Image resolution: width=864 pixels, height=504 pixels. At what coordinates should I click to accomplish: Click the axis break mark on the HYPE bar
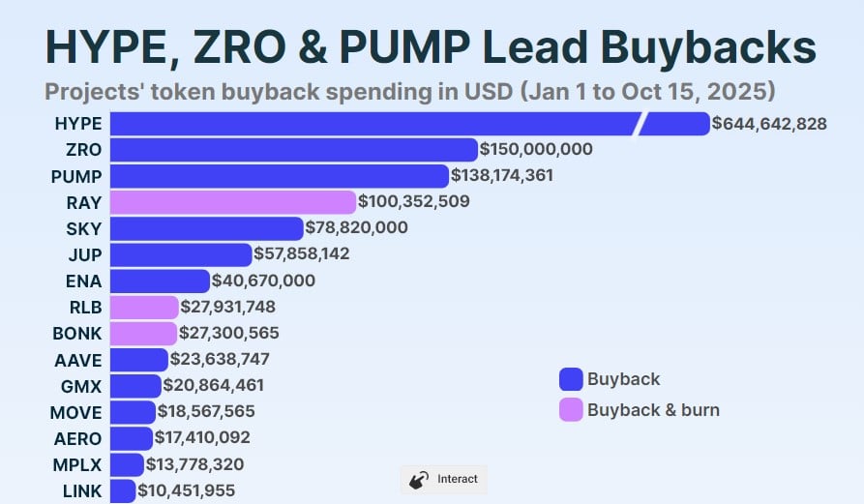(640, 124)
